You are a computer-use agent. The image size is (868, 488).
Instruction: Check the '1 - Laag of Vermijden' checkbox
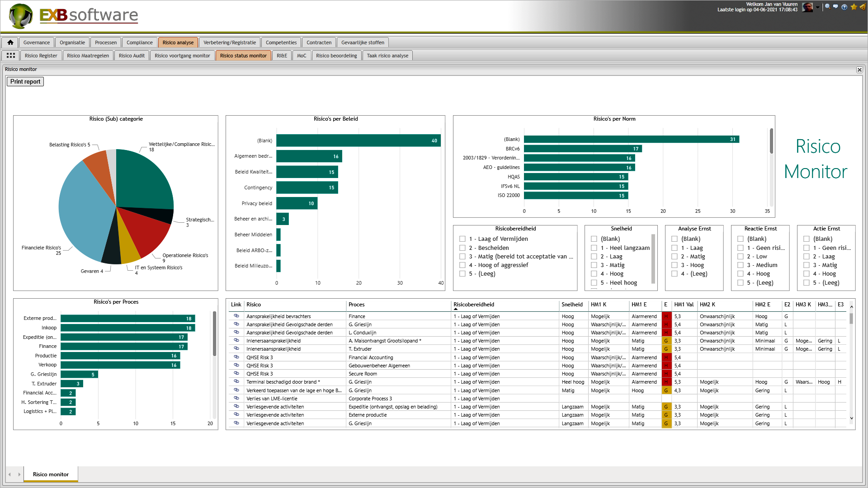(462, 239)
